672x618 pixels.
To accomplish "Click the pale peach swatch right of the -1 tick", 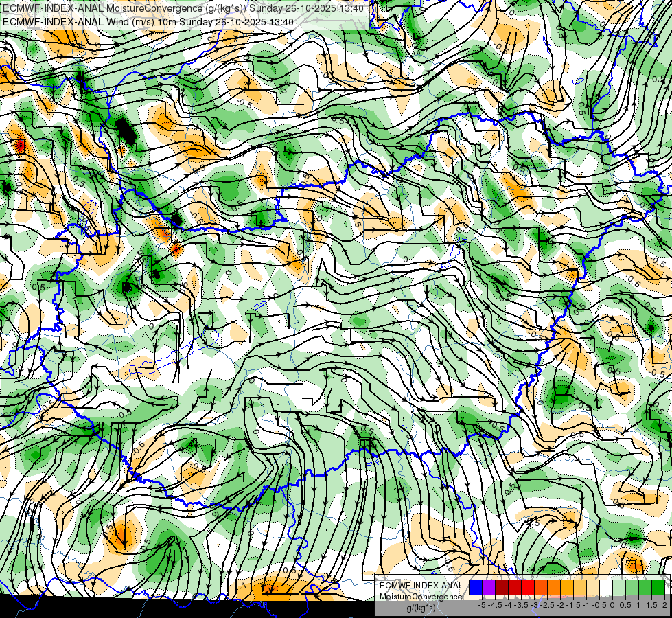I will (593, 587).
